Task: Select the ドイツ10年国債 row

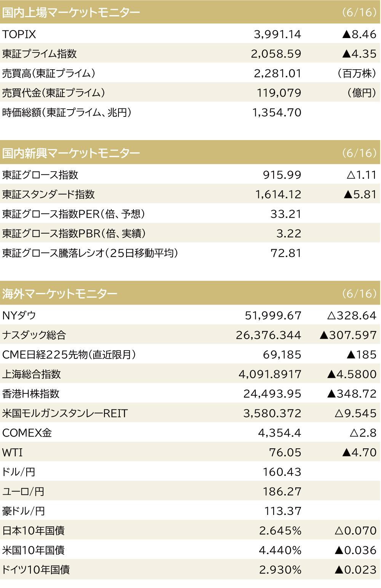Action: pos(190,570)
